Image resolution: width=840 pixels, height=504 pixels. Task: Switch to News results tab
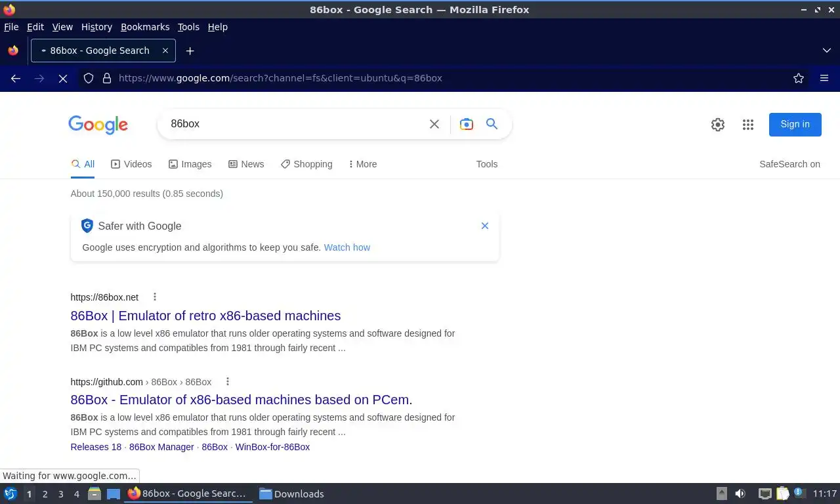click(246, 164)
